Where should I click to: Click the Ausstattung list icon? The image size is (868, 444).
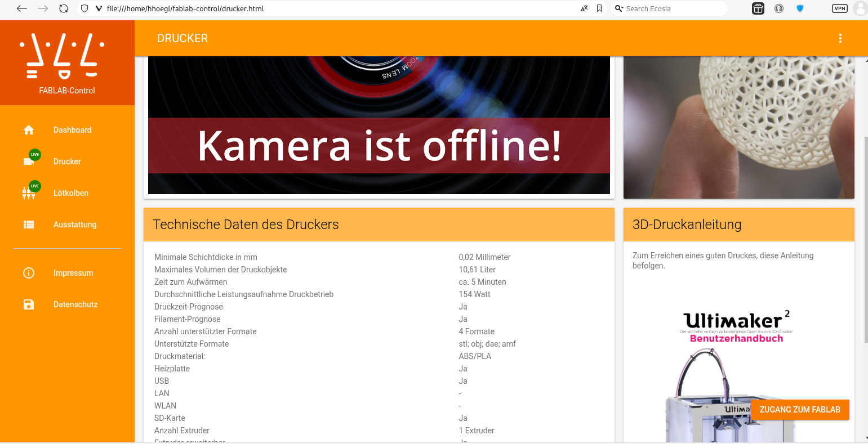pyautogui.click(x=29, y=225)
